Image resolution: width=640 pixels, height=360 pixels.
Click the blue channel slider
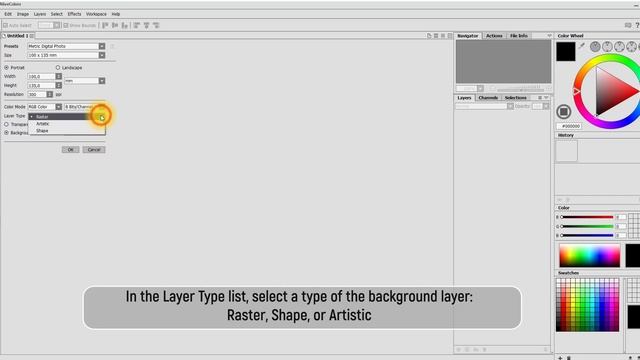click(587, 236)
